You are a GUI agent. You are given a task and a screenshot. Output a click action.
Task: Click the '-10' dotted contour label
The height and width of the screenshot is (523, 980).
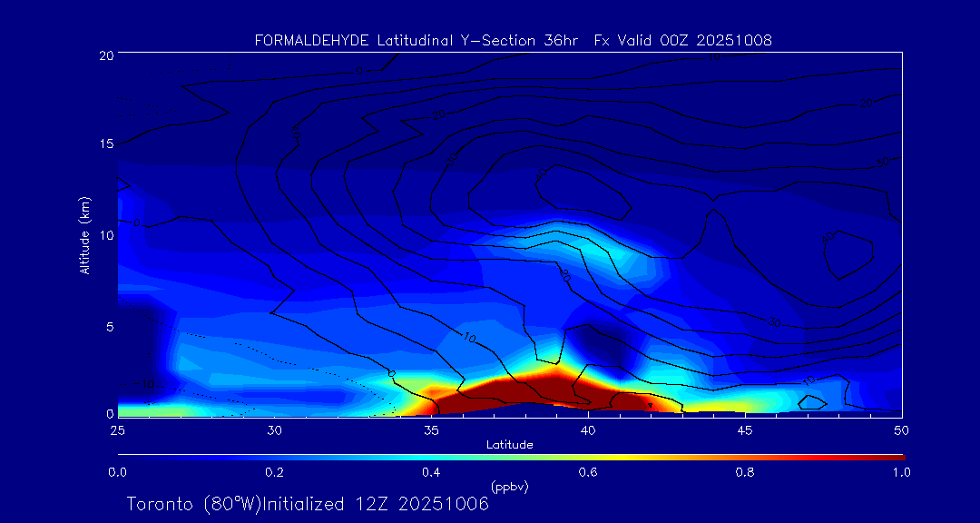tap(145, 384)
